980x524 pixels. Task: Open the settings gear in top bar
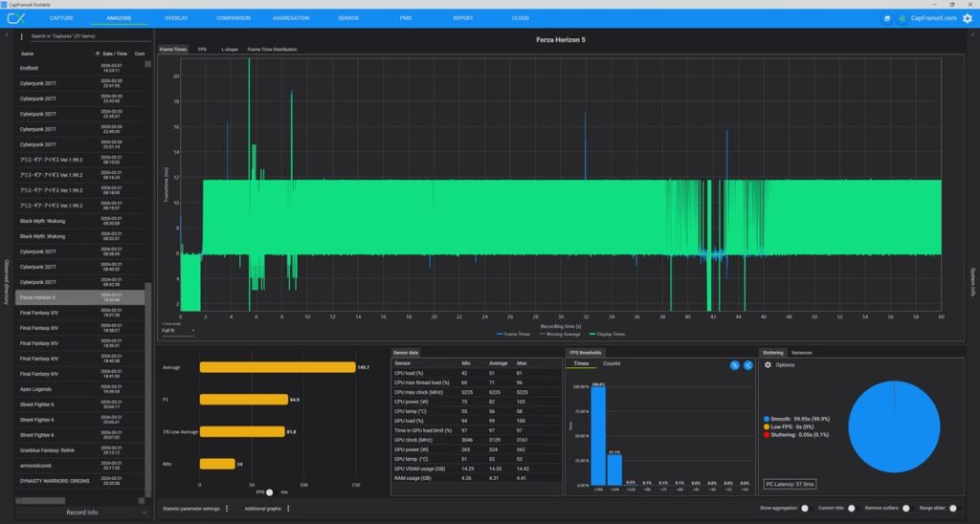click(x=967, y=18)
